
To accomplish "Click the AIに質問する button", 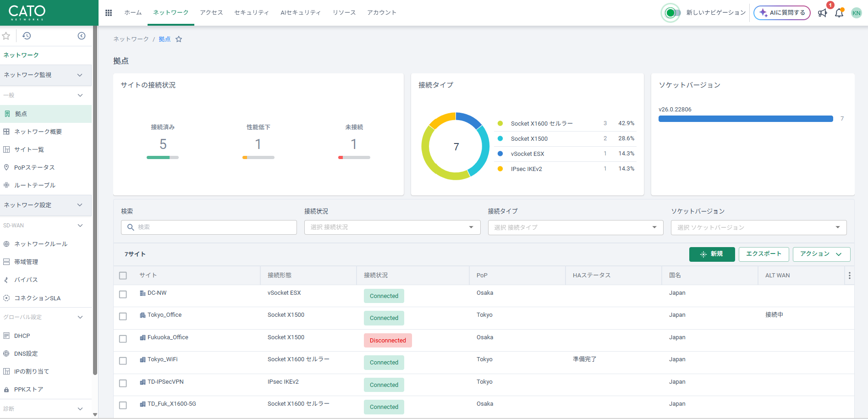I will pos(782,13).
